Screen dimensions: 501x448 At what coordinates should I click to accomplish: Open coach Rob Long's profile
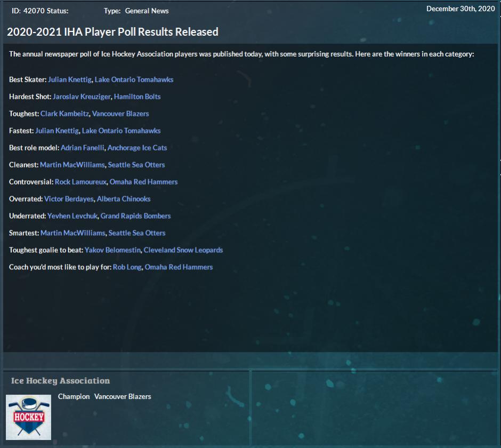(127, 267)
